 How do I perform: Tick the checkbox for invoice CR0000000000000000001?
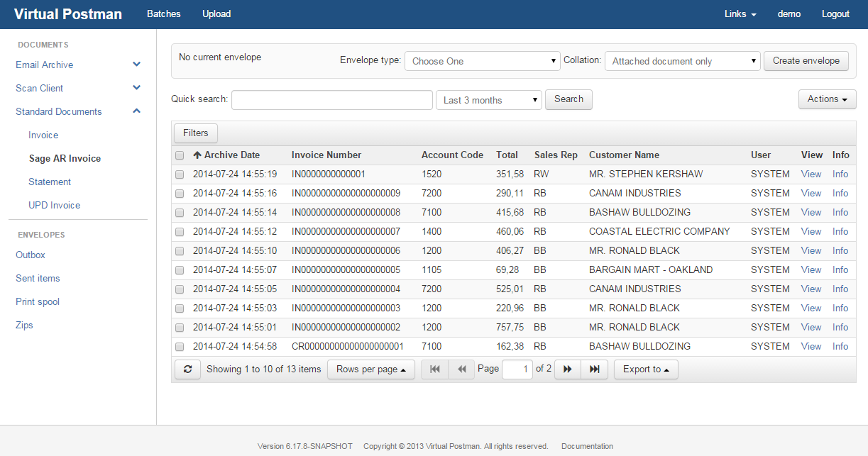pos(180,346)
